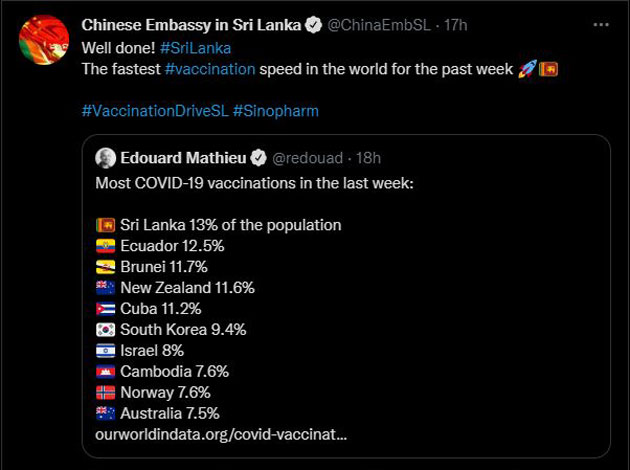Image resolution: width=630 pixels, height=470 pixels.
Task: Open the quoted tweet's 18h timestamp
Action: [368, 158]
